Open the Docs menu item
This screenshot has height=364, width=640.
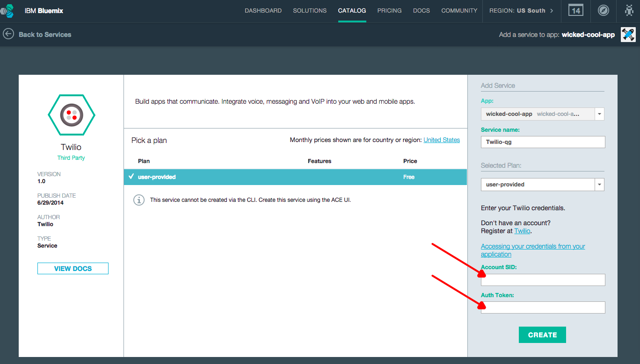422,10
